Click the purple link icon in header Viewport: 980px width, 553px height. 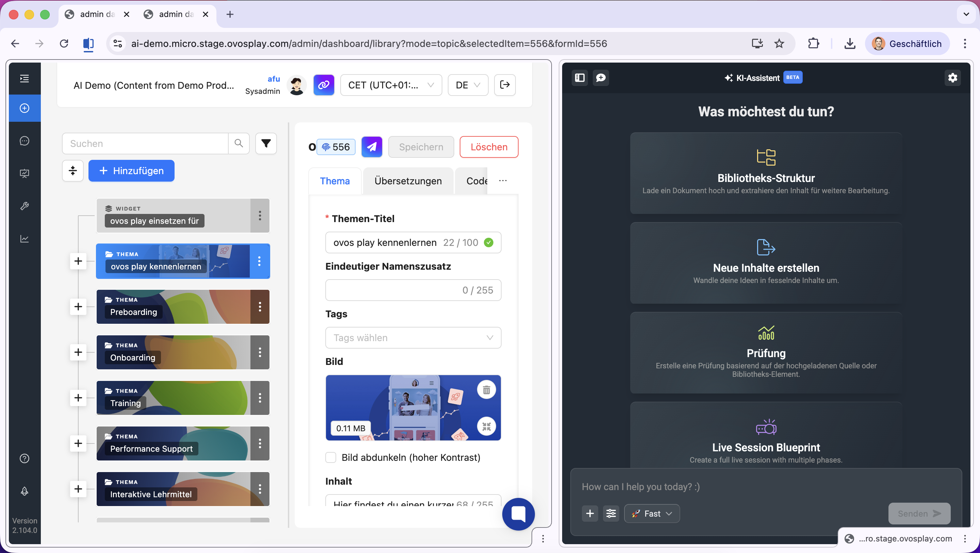point(323,85)
